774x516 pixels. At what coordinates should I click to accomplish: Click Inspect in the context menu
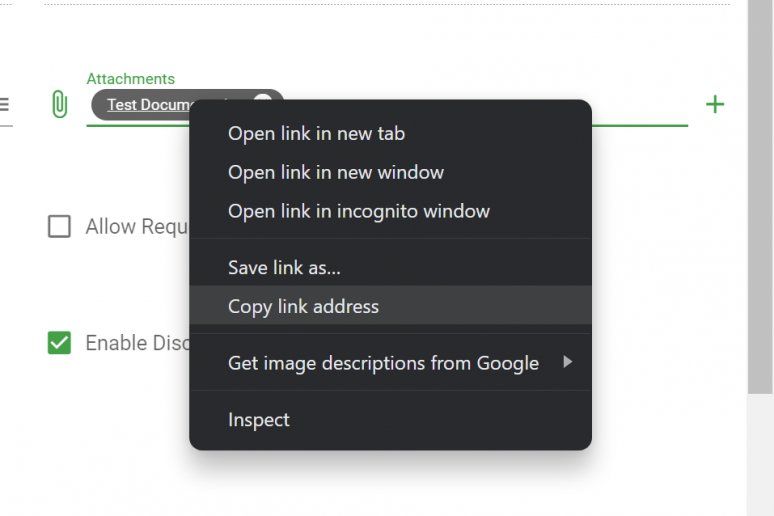[x=258, y=420]
